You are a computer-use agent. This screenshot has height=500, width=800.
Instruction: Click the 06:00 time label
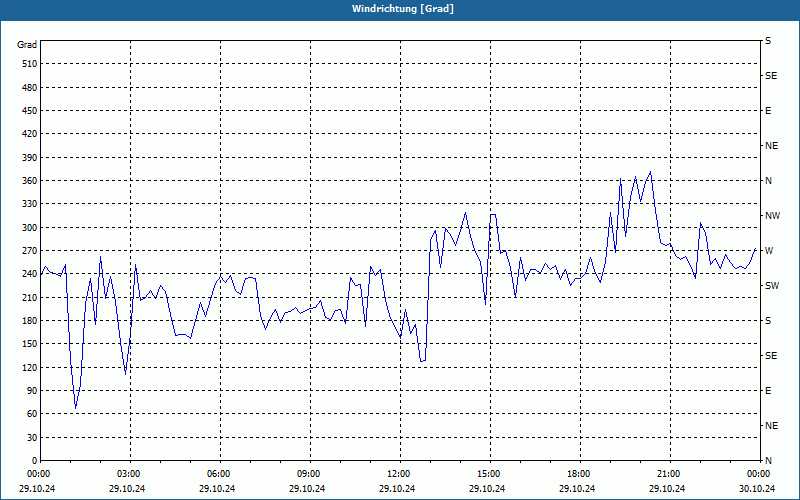pos(218,473)
